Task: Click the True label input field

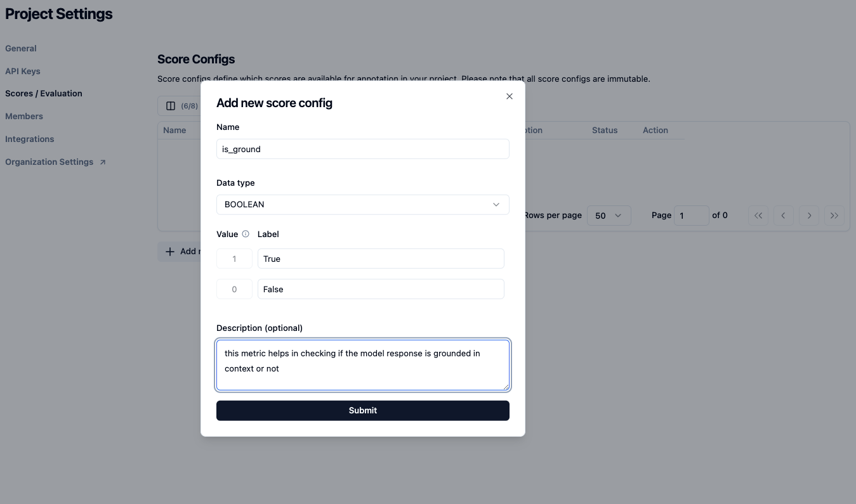Action: pyautogui.click(x=380, y=259)
